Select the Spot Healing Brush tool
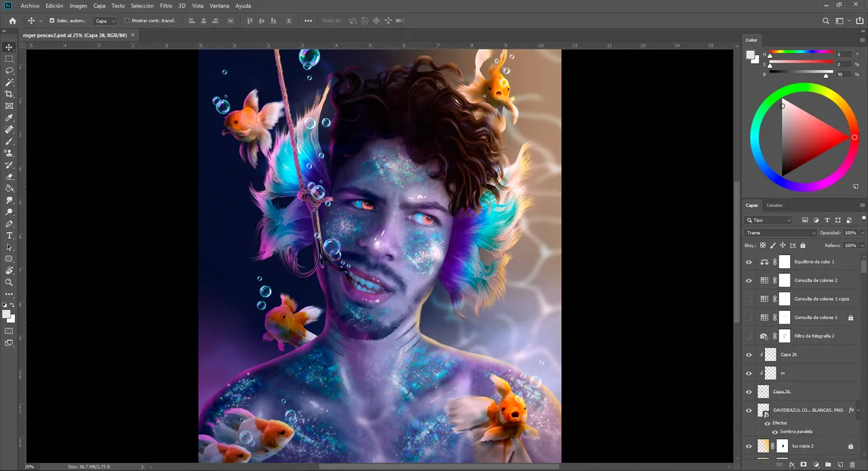Image resolution: width=868 pixels, height=471 pixels. click(9, 130)
